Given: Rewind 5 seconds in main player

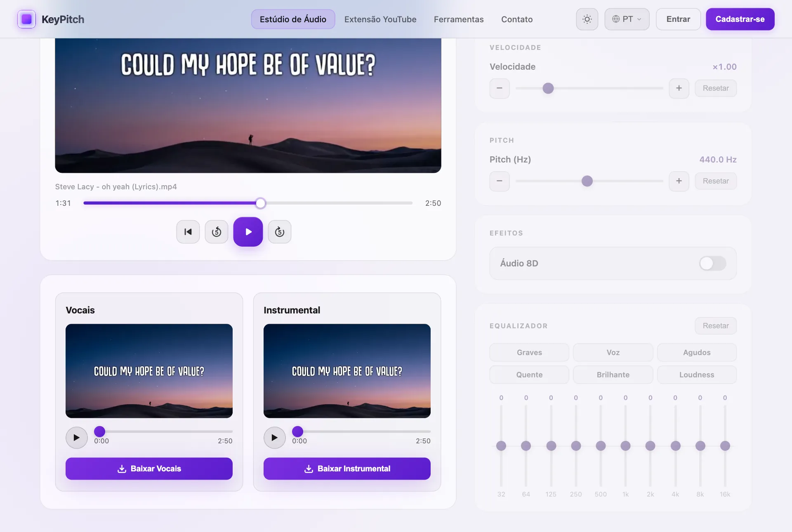Looking at the screenshot, I should pyautogui.click(x=217, y=232).
